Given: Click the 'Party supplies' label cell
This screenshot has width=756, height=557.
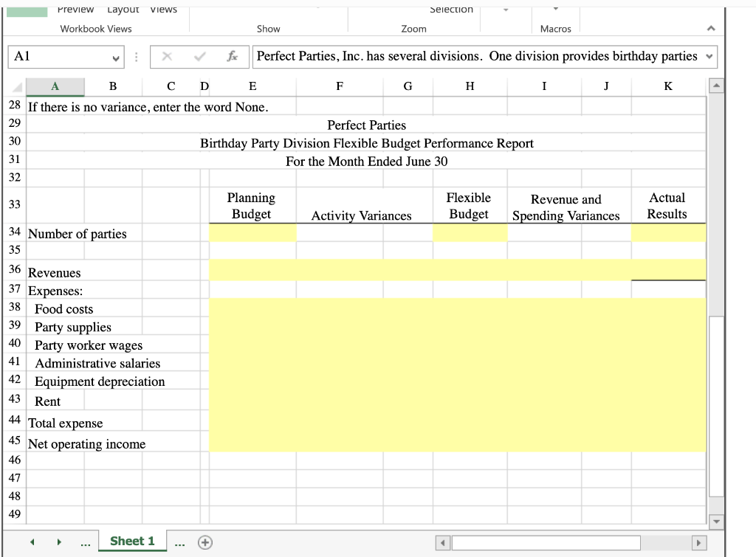Looking at the screenshot, I should click(x=73, y=327).
